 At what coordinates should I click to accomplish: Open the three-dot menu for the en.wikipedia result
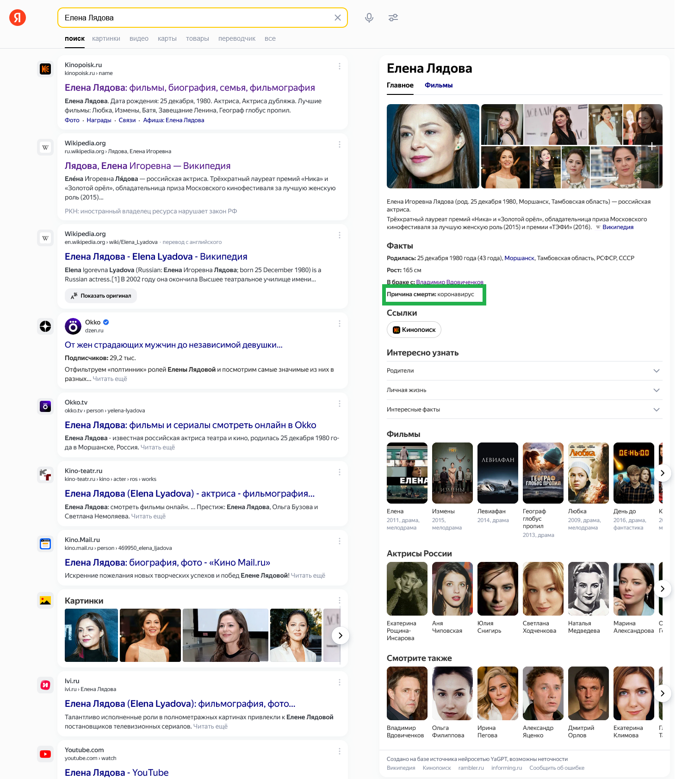[340, 235]
